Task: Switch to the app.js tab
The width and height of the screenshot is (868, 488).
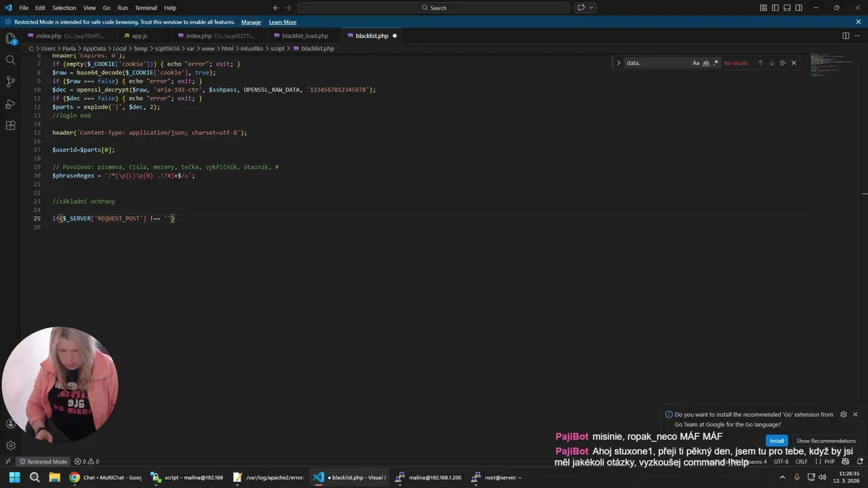Action: coord(139,36)
